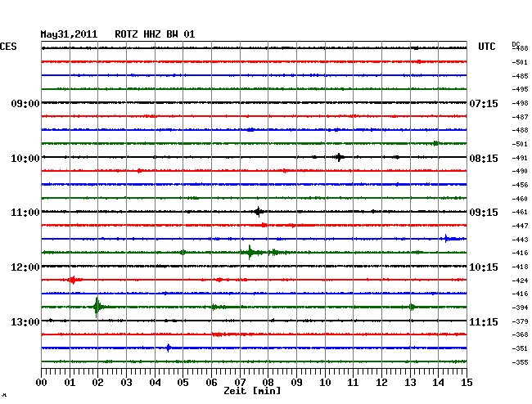Screen dimensions: 532x404
Task: Click the DC offset value -418
Action: click(520, 267)
